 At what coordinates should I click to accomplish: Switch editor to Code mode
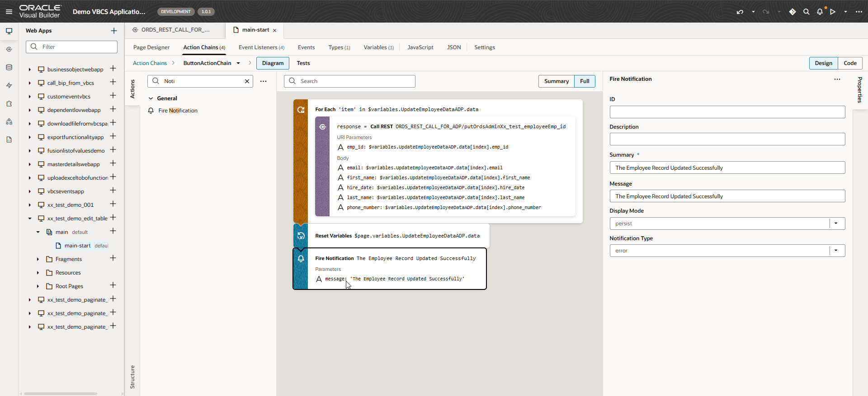click(850, 63)
